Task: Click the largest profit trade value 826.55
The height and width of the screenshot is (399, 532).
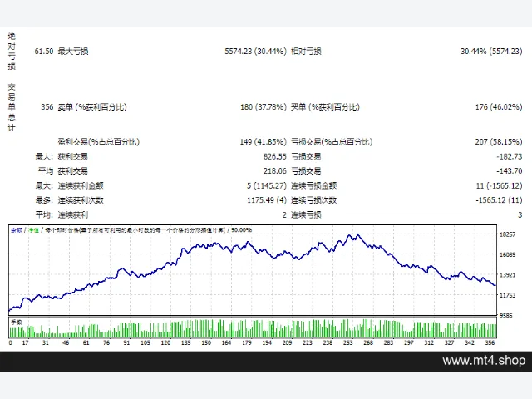Action: click(x=275, y=156)
